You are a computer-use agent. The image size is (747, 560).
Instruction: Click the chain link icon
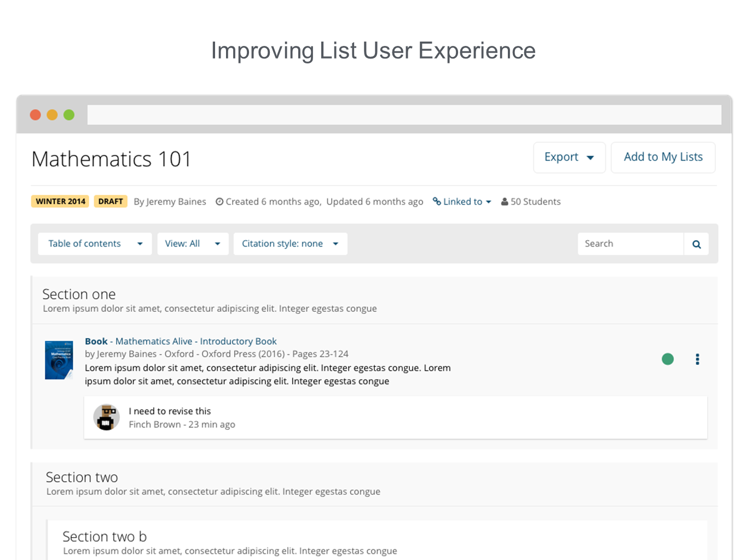(x=437, y=202)
